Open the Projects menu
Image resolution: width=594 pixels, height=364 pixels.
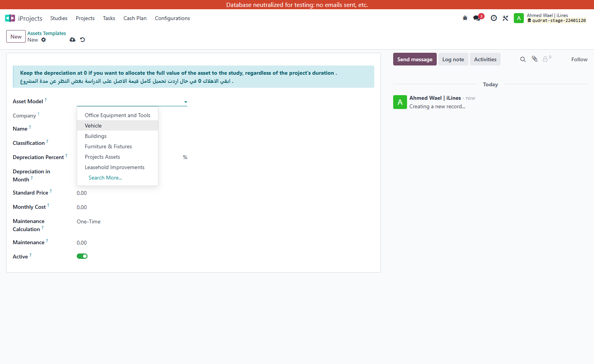tap(85, 18)
